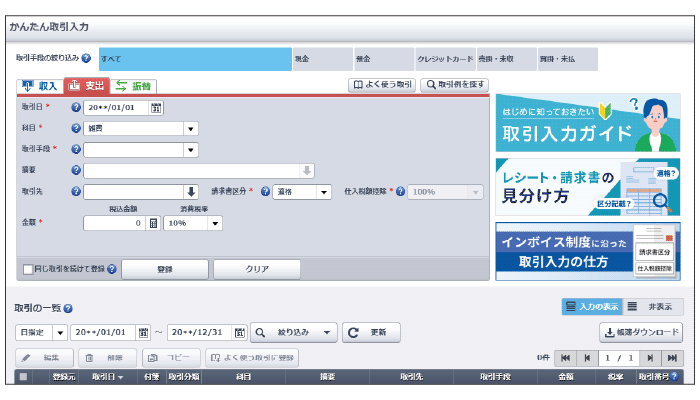The image size is (700, 400).
Task: Filter transaction method by 預金
Action: (384, 59)
